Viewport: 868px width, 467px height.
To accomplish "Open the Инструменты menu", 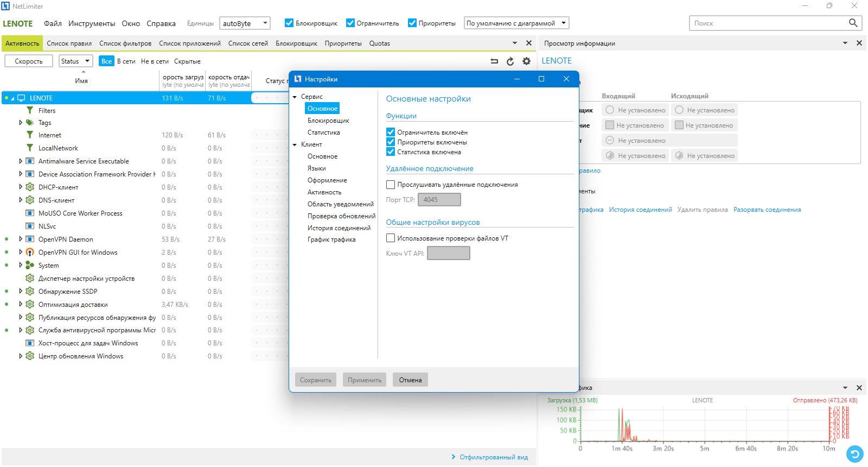I will (x=92, y=23).
